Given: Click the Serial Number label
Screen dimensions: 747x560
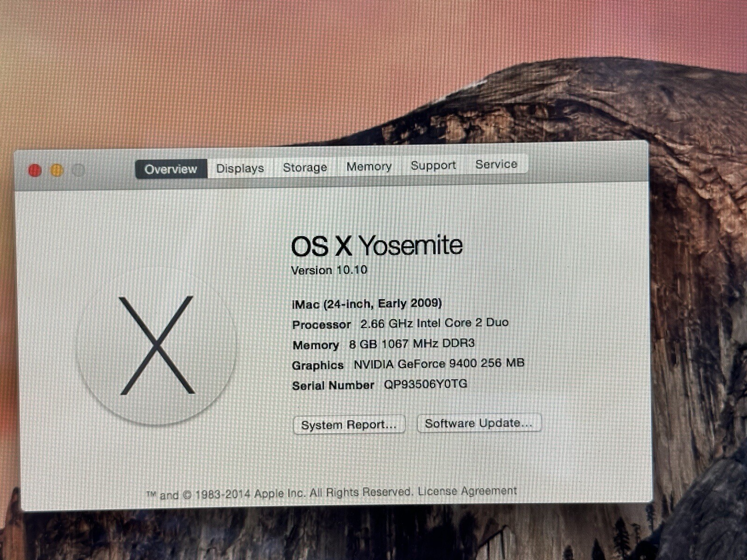Looking at the screenshot, I should [333, 385].
